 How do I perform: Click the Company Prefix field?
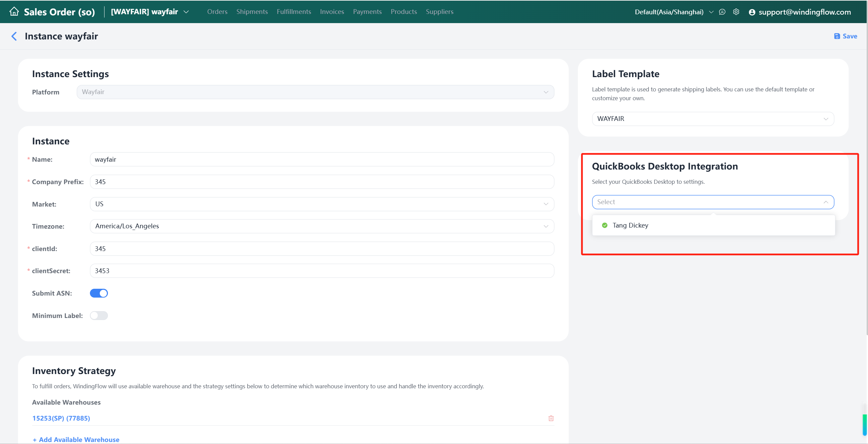(x=322, y=182)
